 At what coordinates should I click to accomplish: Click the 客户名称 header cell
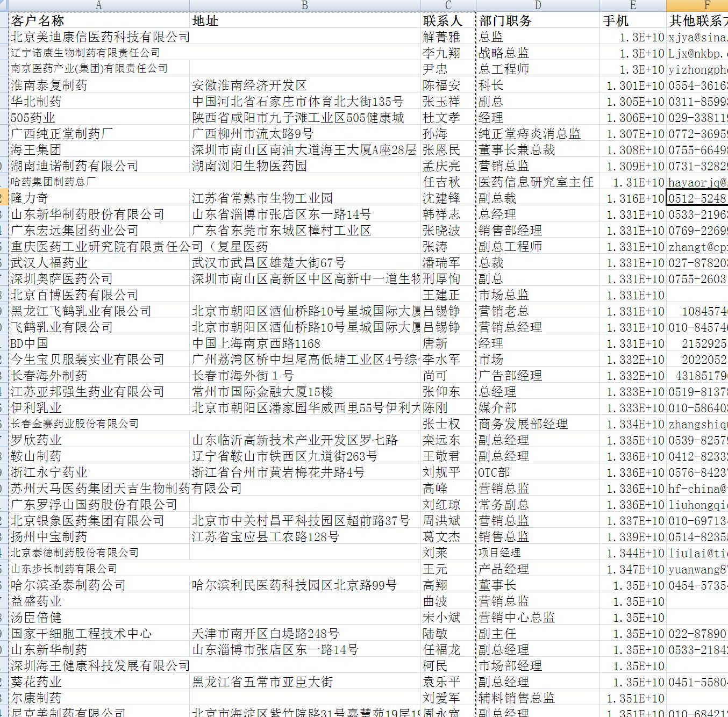[x=38, y=21]
